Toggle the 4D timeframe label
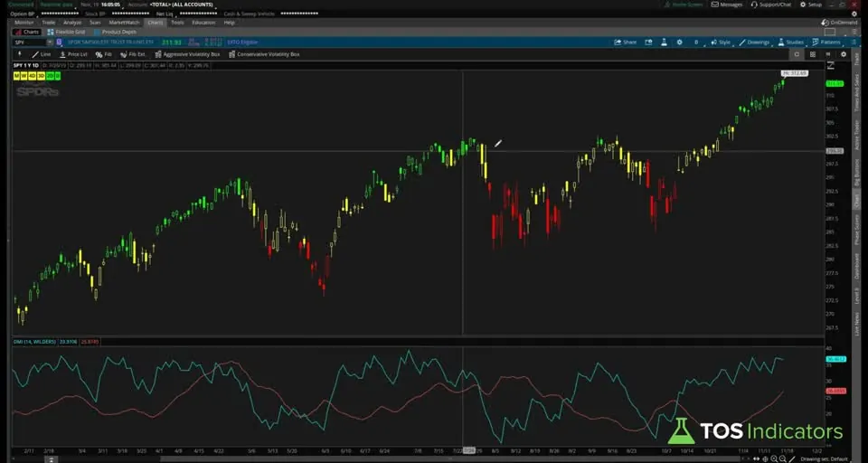This screenshot has width=868, height=463. pos(33,75)
